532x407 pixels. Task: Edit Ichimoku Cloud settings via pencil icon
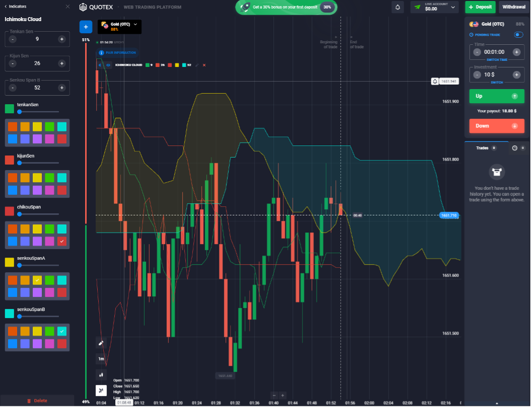197,65
